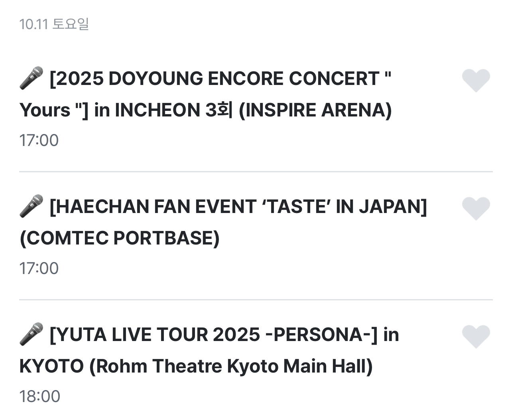
Task: Click the 17:00 time under DOYOUNG concert
Action: click(39, 140)
